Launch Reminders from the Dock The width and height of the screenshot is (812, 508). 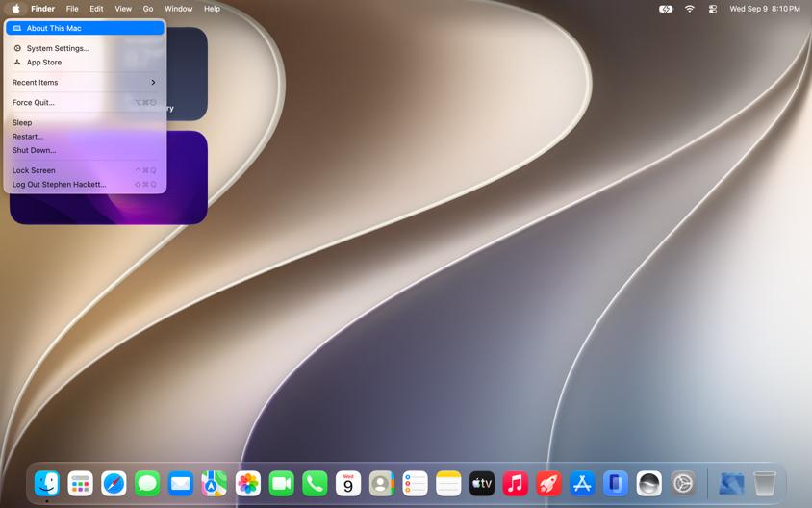pyautogui.click(x=415, y=484)
